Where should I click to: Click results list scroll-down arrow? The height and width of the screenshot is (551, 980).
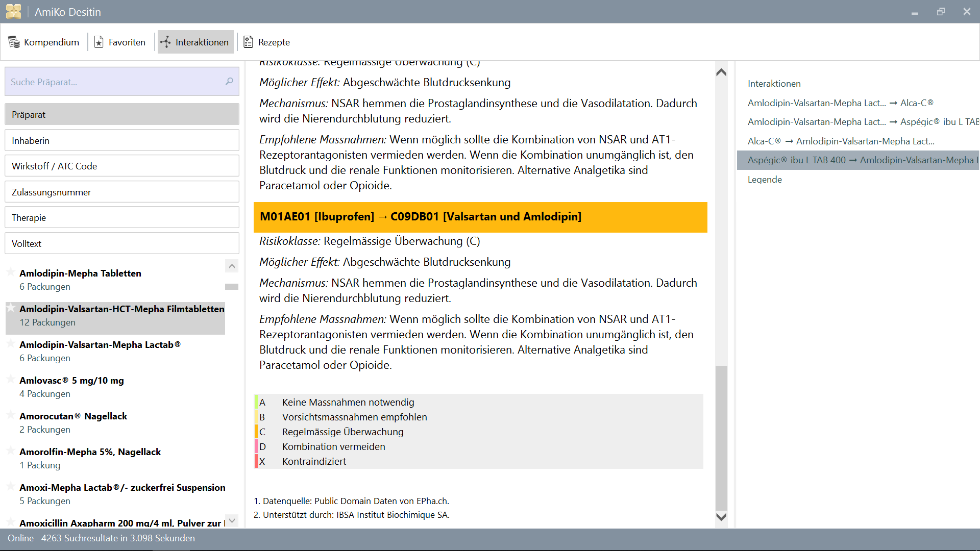(232, 520)
